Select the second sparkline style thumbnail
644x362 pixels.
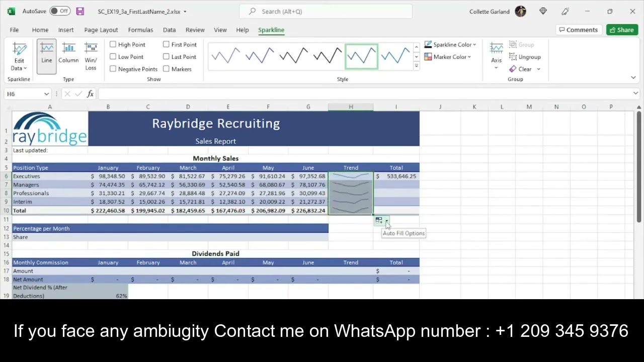[x=260, y=56]
